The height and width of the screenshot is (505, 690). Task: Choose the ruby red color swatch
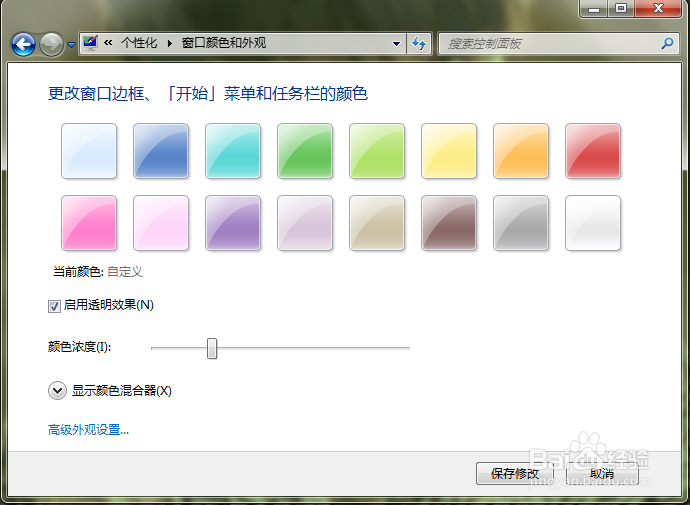pos(593,151)
